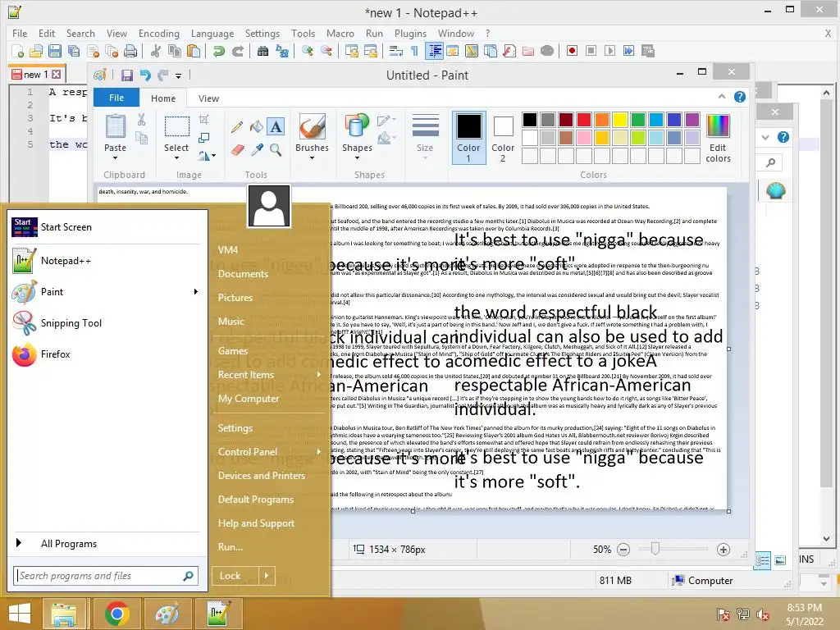Viewport: 840px width, 630px height.
Task: Expand the Select dropdown in Paint
Action: pos(176,158)
